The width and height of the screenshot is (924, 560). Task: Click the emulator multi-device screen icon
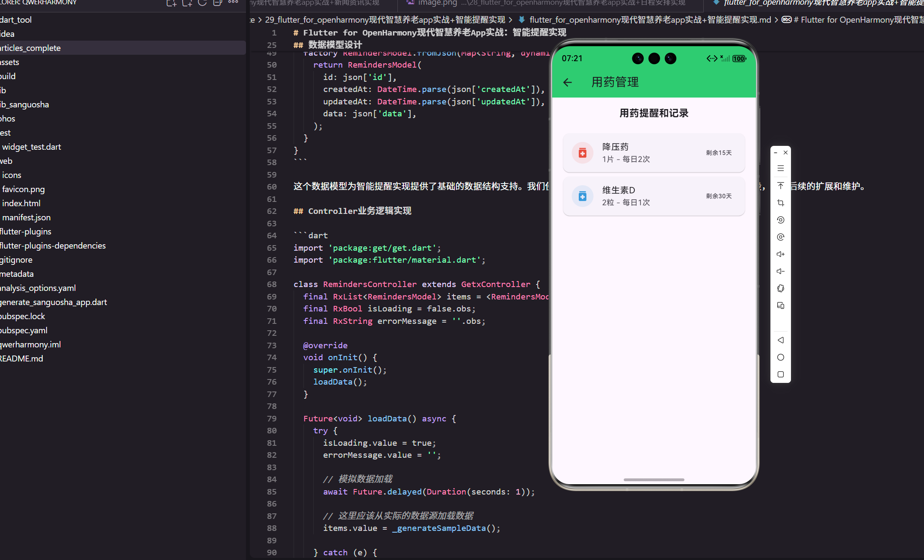[780, 305]
